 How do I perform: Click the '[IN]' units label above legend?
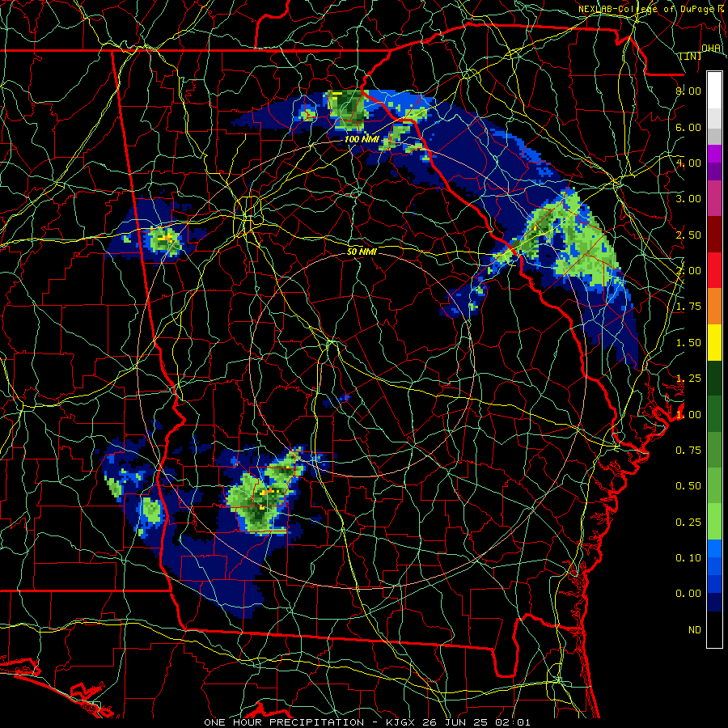coord(691,56)
